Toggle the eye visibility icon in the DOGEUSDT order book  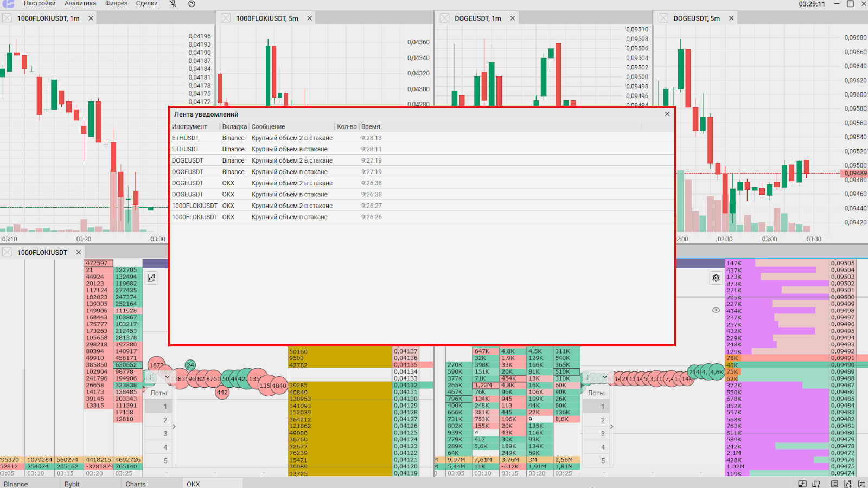[x=716, y=310]
